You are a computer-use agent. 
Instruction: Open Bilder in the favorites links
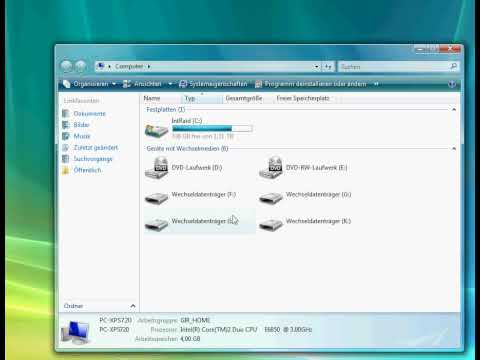coord(82,125)
